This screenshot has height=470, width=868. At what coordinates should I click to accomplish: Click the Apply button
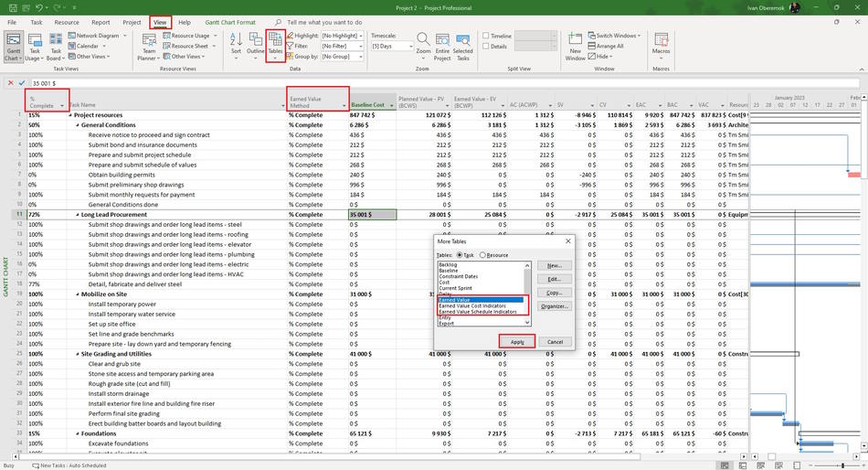[x=517, y=342]
